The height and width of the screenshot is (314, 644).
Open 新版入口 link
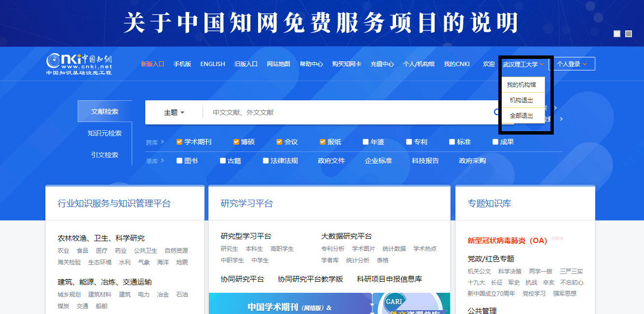[x=152, y=64]
